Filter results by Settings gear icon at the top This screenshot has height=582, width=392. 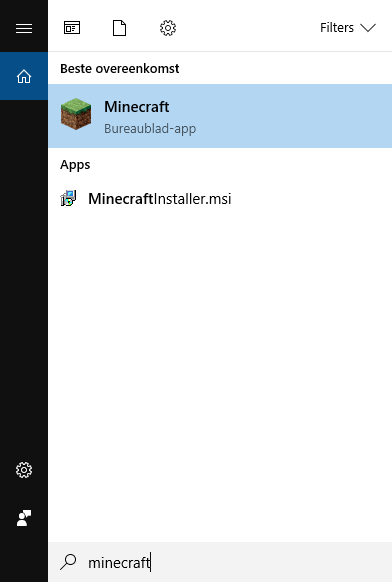pyautogui.click(x=168, y=28)
